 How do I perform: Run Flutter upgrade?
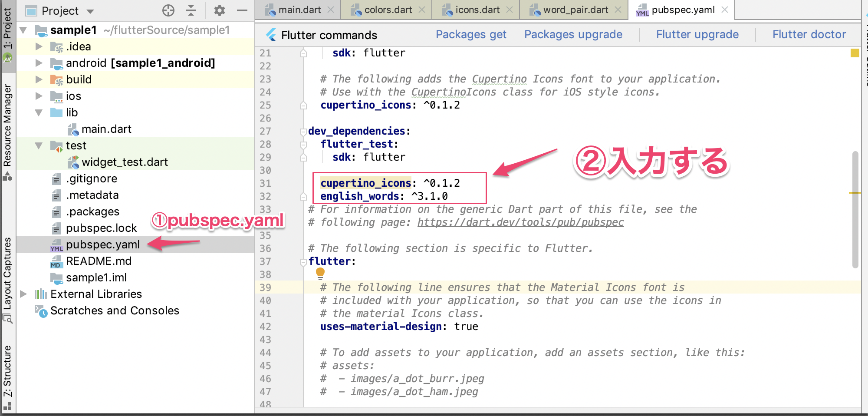[697, 34]
